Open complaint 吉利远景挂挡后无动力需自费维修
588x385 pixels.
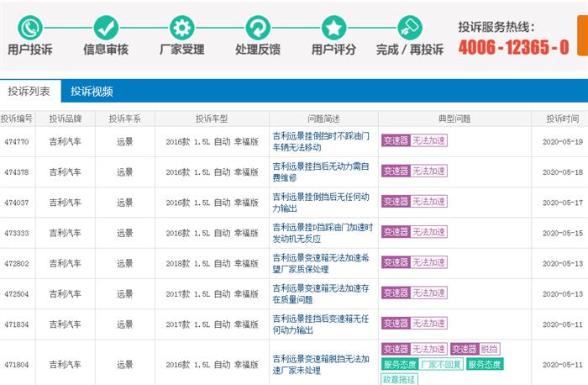[321, 171]
